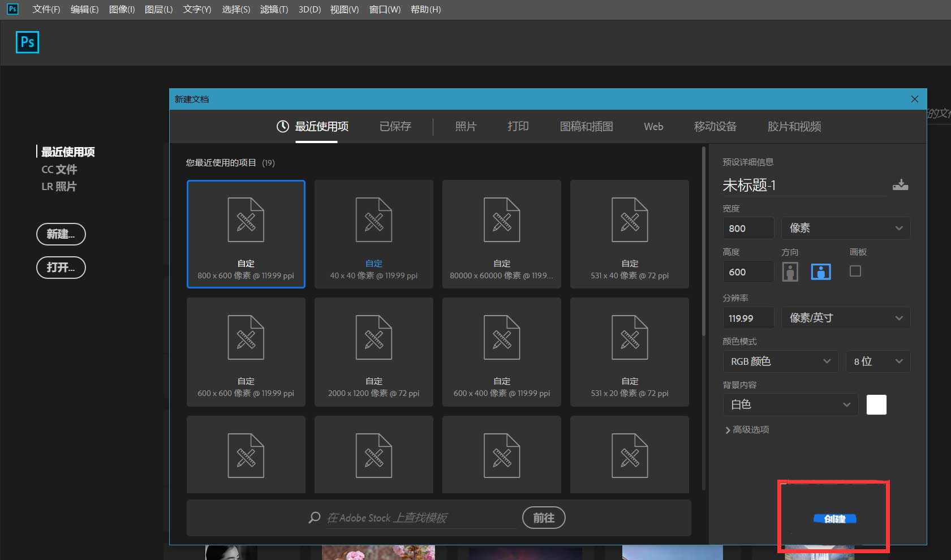Select 最近使用项 in left sidebar
The width and height of the screenshot is (951, 560).
68,152
